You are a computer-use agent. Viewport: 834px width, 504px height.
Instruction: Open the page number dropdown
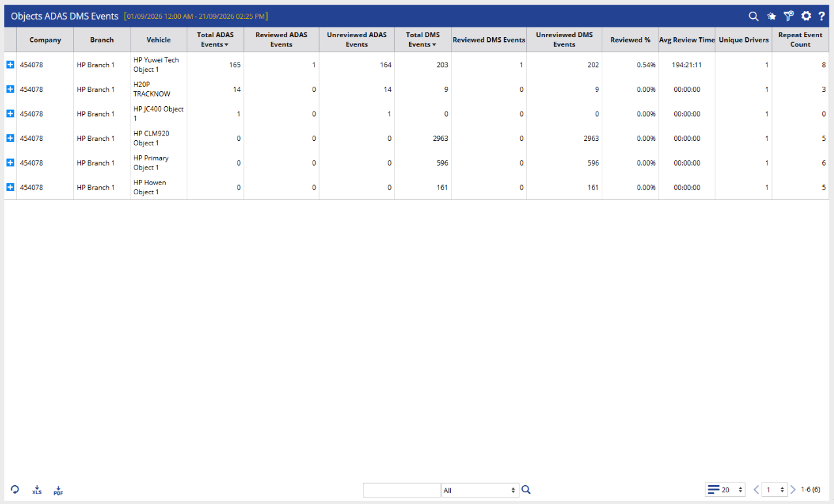(x=775, y=490)
